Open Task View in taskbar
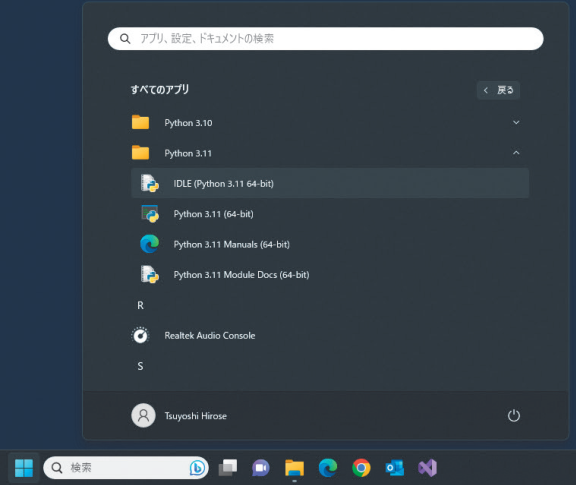Screen dimensions: 576x485 coord(228,468)
